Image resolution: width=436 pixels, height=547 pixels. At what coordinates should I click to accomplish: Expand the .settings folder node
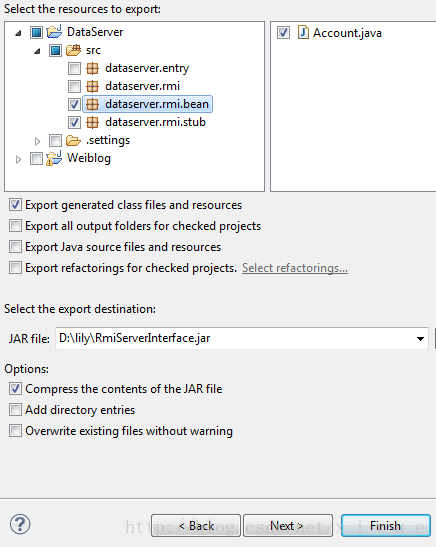[37, 141]
